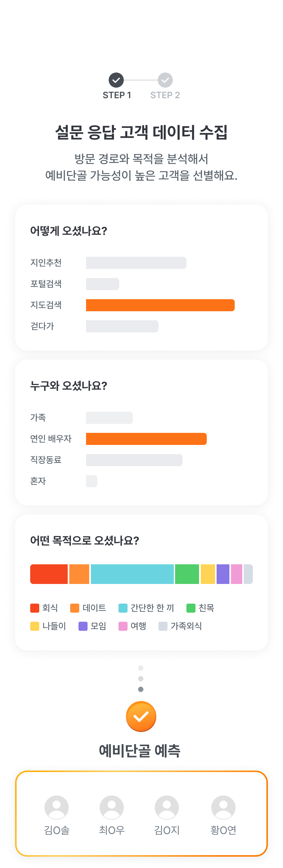Click the cyan 간단한 한 끼 bar segment
The height and width of the screenshot is (868, 283).
[x=132, y=574]
